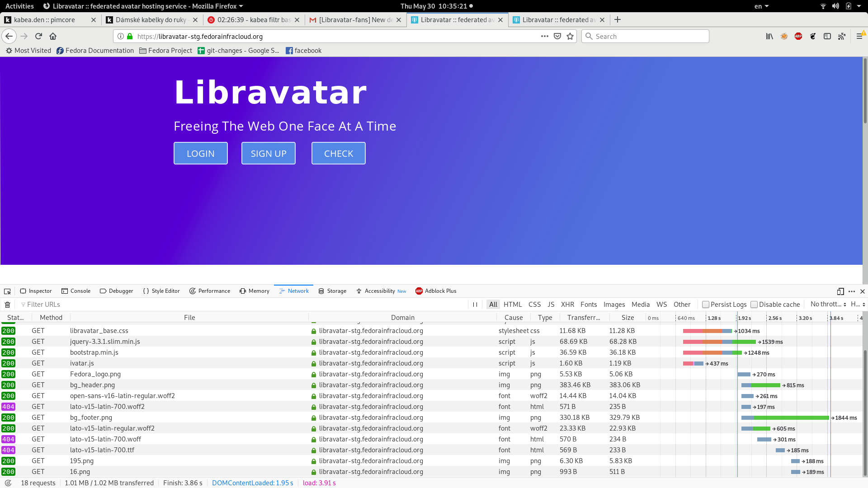The image size is (868, 488).
Task: Pause network recording button
Action: coord(475,305)
